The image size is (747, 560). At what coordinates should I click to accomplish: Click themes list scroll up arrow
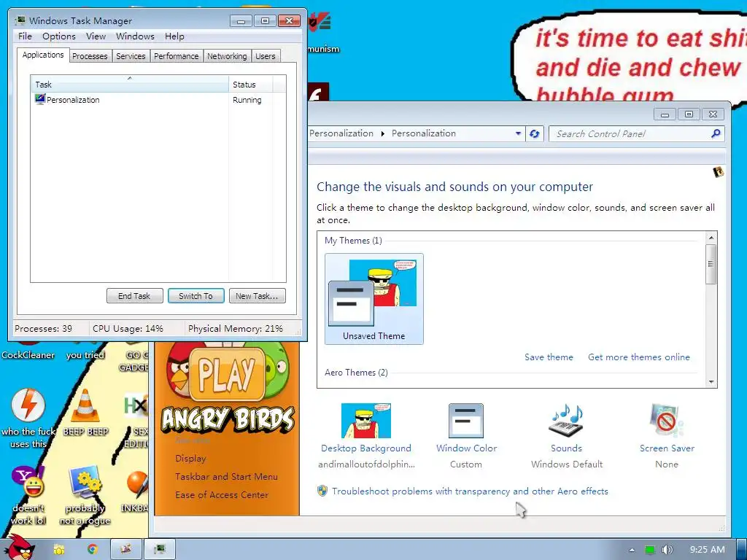point(711,238)
